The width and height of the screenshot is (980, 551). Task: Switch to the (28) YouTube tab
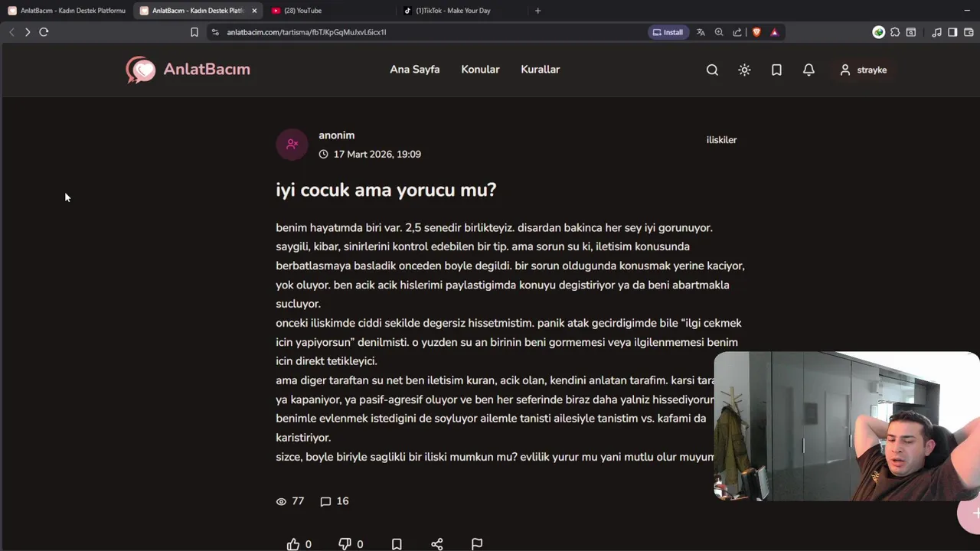329,11
